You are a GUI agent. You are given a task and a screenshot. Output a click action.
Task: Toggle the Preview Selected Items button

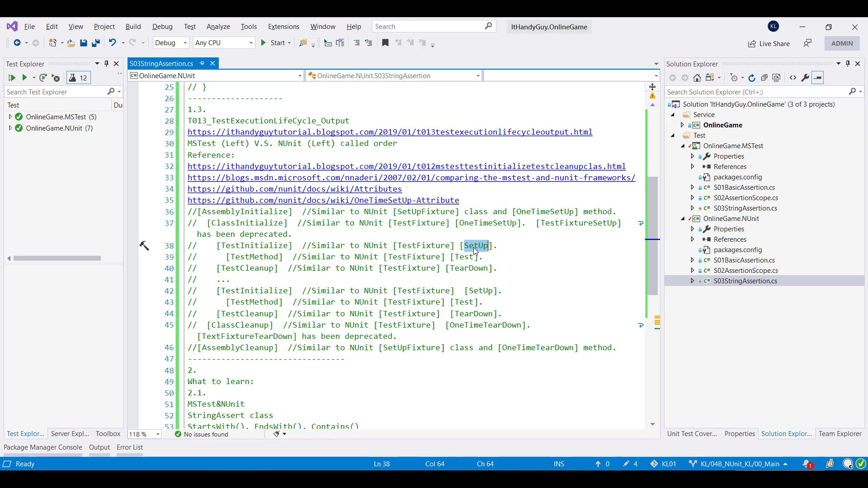point(818,78)
